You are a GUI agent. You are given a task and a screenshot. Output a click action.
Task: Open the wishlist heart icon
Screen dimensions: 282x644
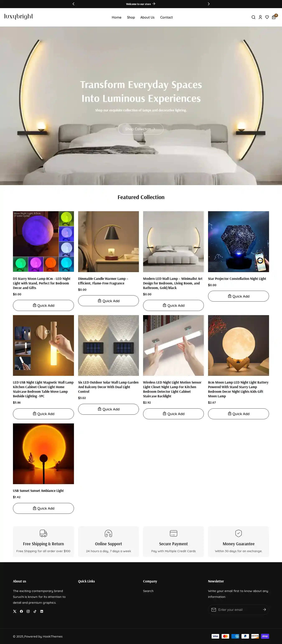click(267, 17)
